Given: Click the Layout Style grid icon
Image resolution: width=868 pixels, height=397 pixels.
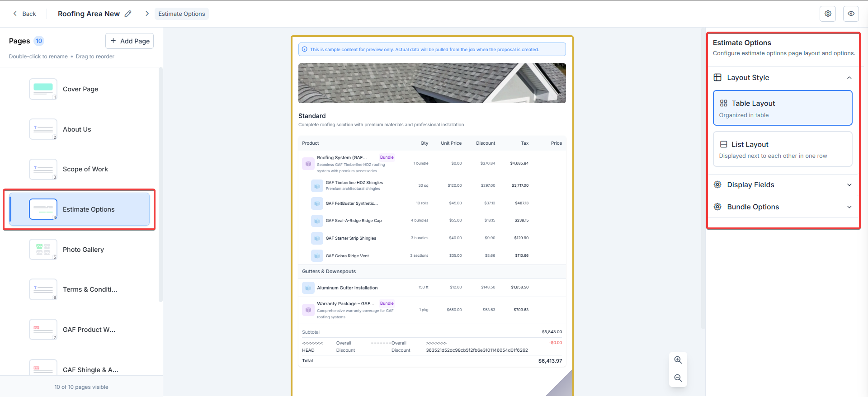Looking at the screenshot, I should [x=717, y=77].
